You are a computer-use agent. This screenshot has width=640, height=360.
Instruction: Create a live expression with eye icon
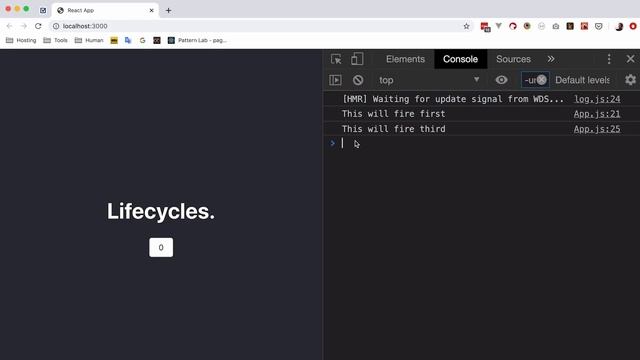501,80
